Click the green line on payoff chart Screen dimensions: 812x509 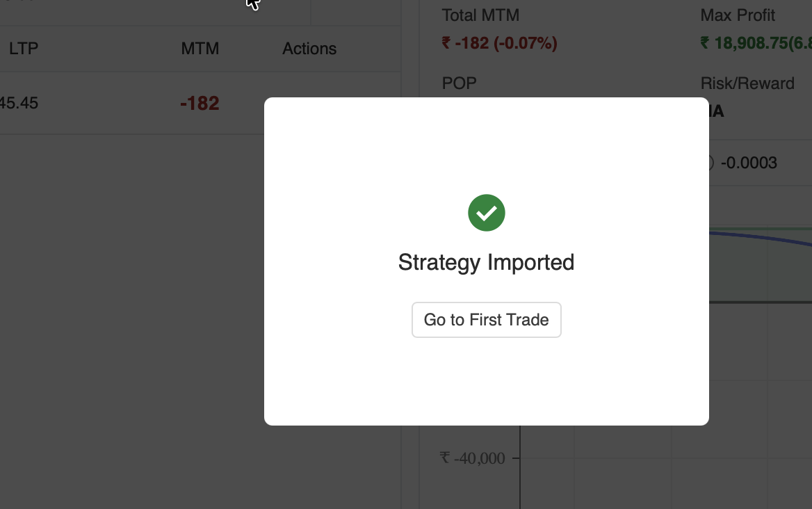click(x=765, y=228)
